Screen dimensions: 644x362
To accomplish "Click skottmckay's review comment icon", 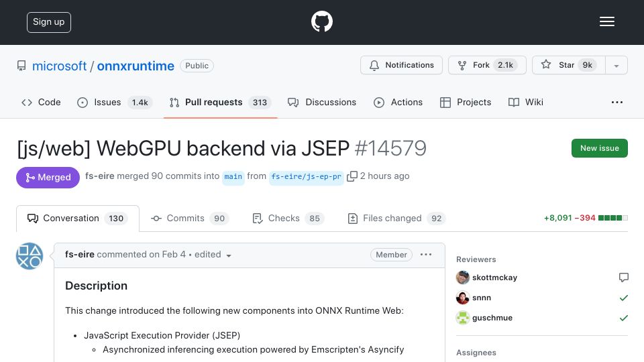I will [x=623, y=278].
